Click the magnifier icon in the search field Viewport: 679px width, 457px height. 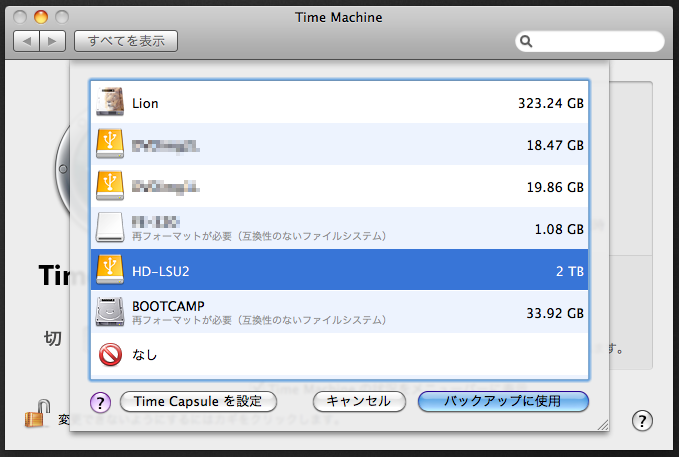tap(526, 41)
